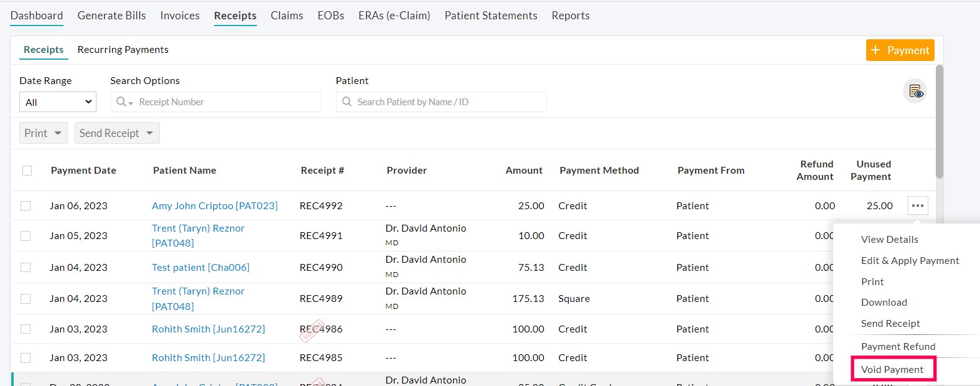The image size is (980, 386).
Task: Choose Void Payment from the context menu
Action: [x=892, y=370]
